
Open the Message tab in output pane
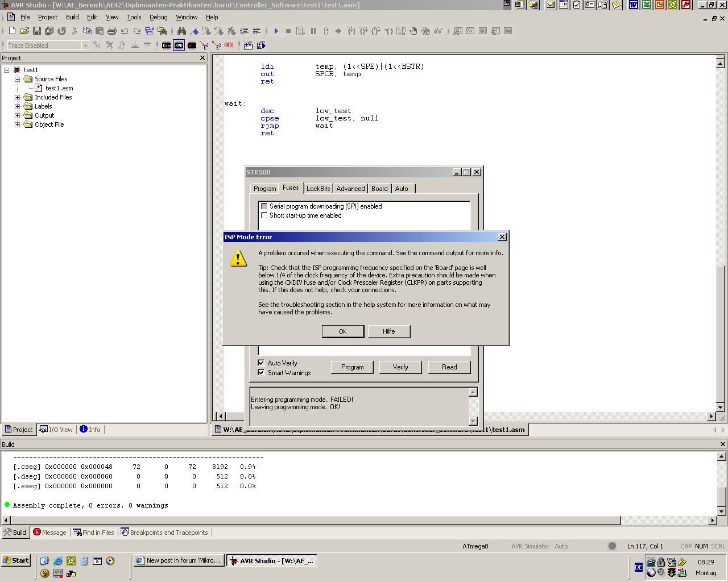49,533
